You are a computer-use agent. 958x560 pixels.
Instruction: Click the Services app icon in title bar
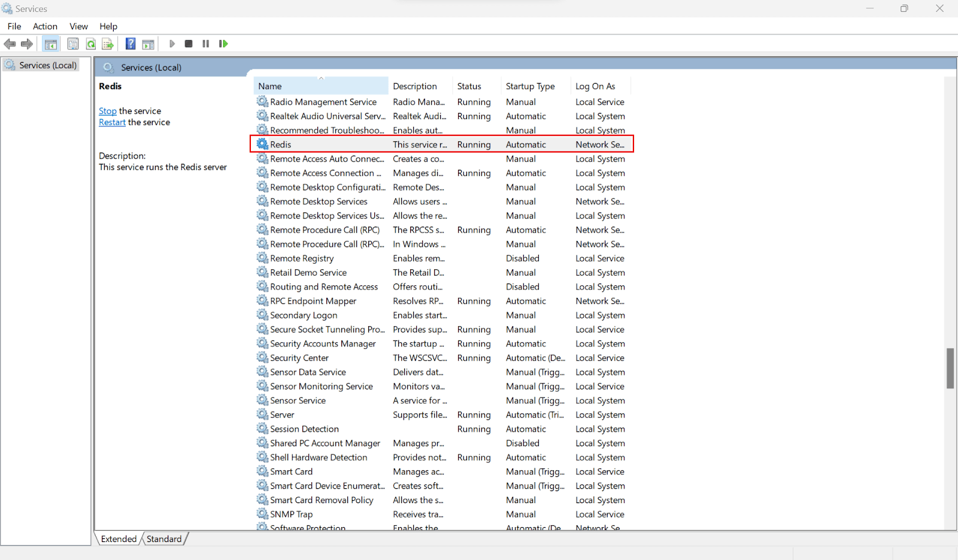coord(7,8)
